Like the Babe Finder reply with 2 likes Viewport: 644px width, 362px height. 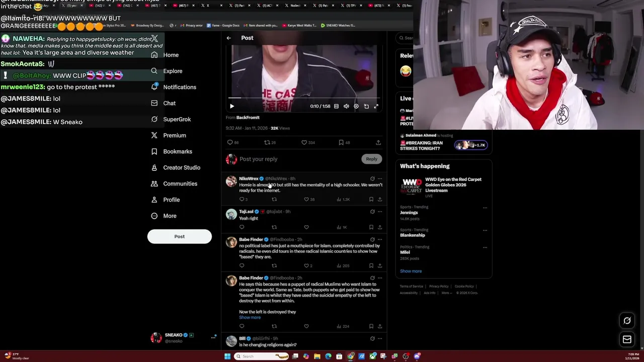[306, 265]
